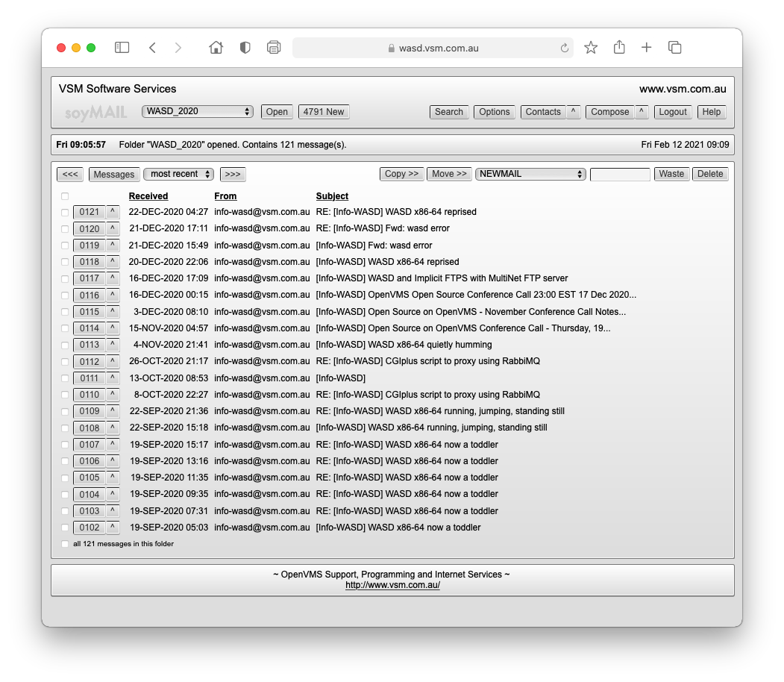Click the caret next to message 0112

113,361
